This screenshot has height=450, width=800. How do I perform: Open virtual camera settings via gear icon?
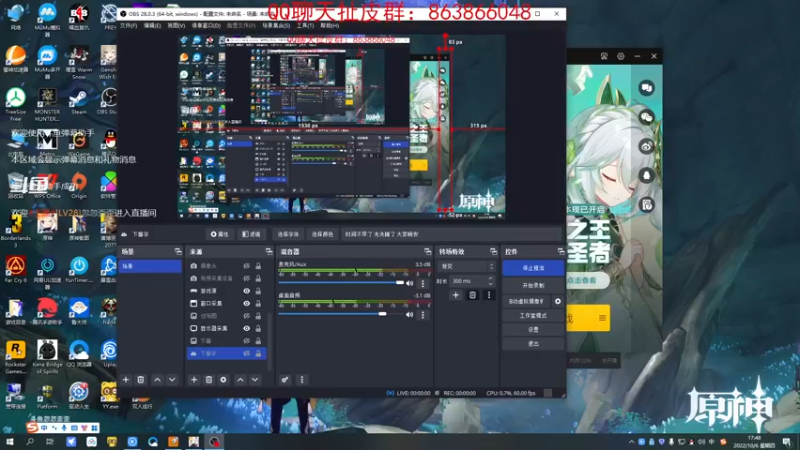click(558, 302)
